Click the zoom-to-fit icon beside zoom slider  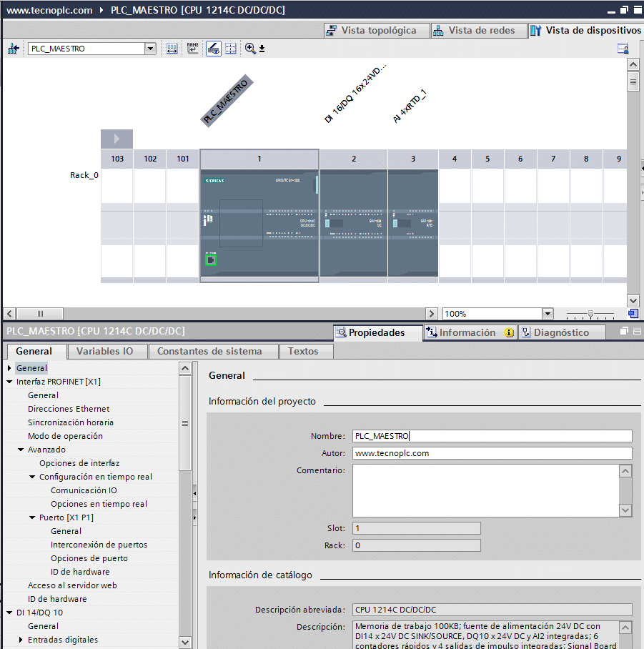coord(633,314)
